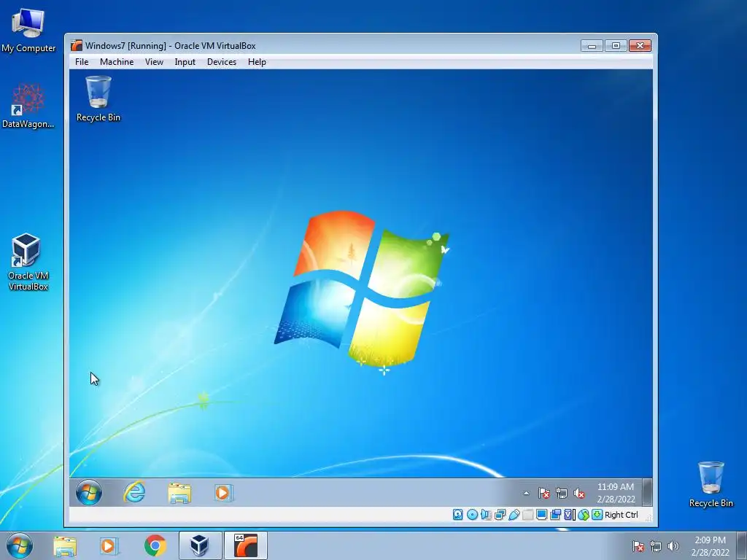Open guest Windows Explorer taskbar icon
The image size is (747, 560).
[179, 492]
